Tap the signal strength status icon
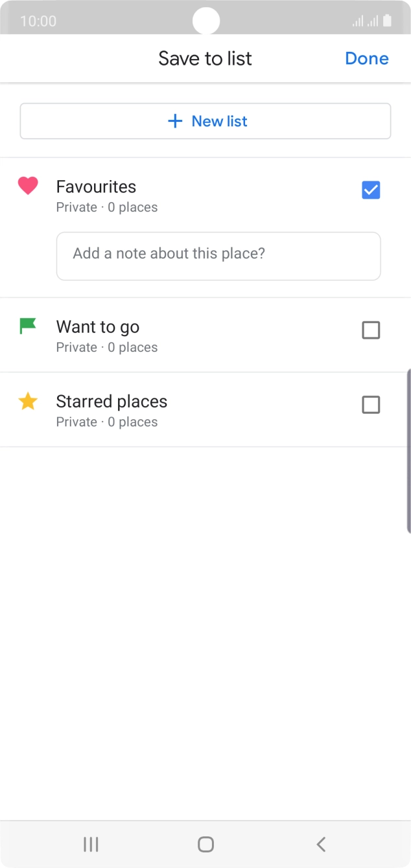The image size is (411, 868). [358, 21]
